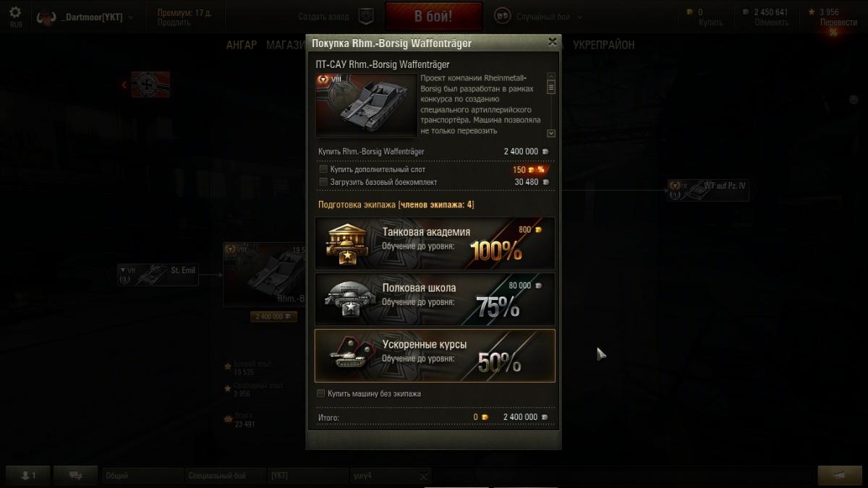Select Танковая академия 100% crew training

tap(435, 243)
